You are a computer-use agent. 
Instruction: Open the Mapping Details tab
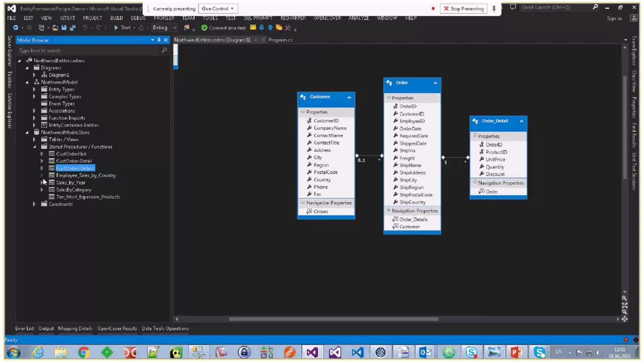coord(75,328)
